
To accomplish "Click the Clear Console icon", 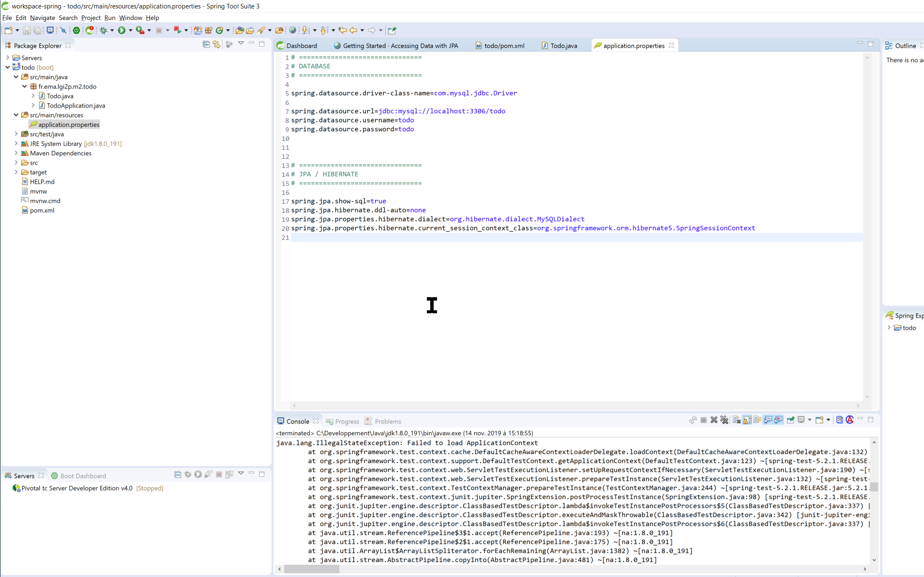I will (736, 420).
